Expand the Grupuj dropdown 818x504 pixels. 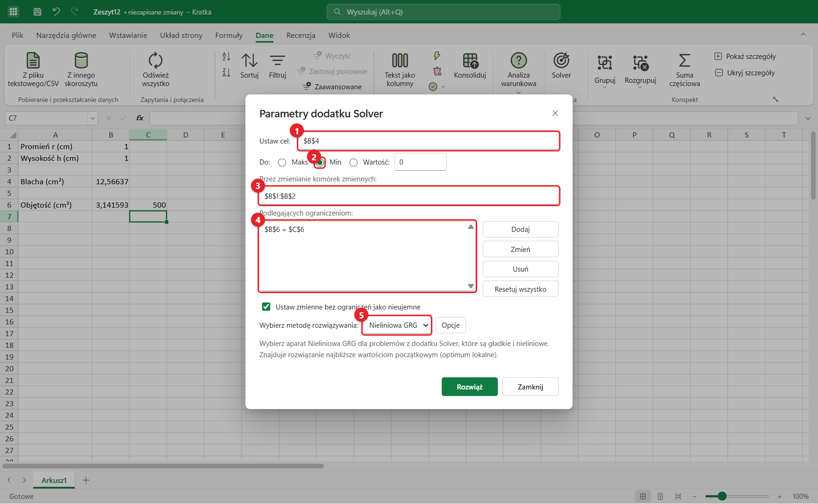pos(605,87)
